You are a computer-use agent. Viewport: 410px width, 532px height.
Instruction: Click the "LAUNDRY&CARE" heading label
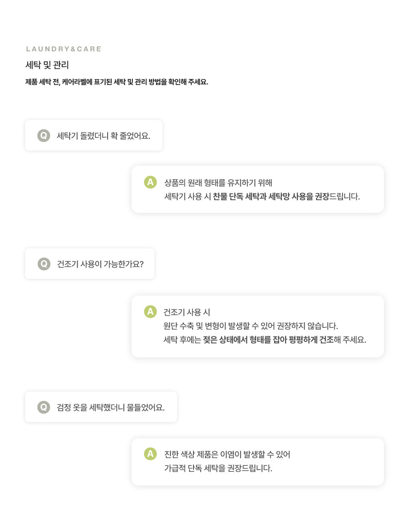(x=64, y=49)
